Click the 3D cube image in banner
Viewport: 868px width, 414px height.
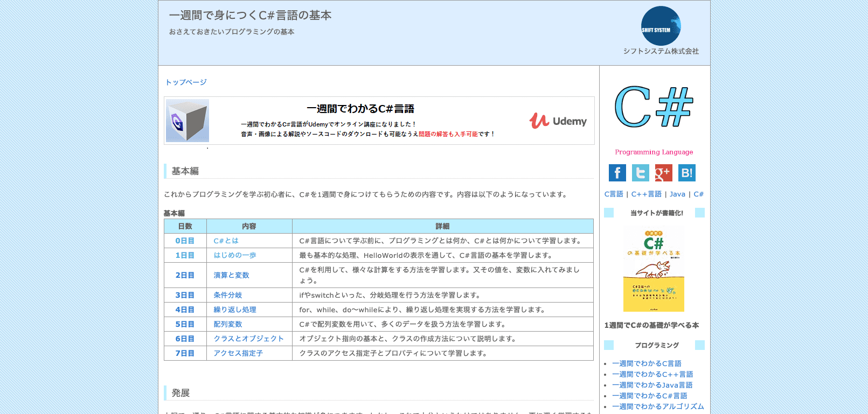coord(188,121)
